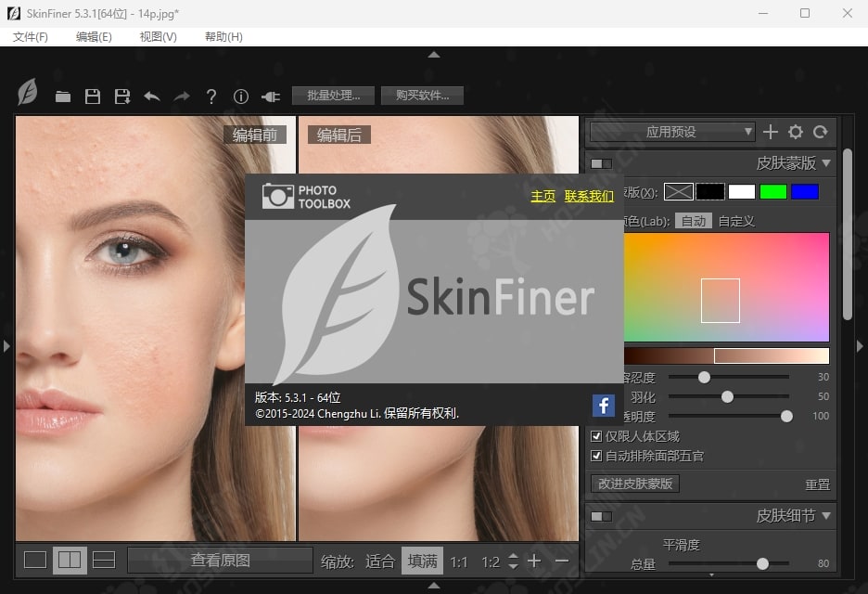868x594 pixels.
Task: Click the 购买软件 button
Action: [x=422, y=96]
